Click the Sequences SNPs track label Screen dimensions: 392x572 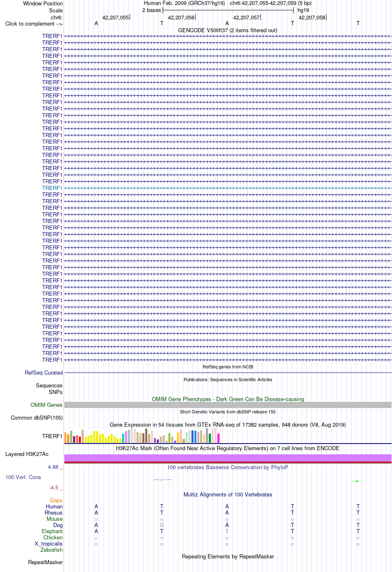[49, 389]
